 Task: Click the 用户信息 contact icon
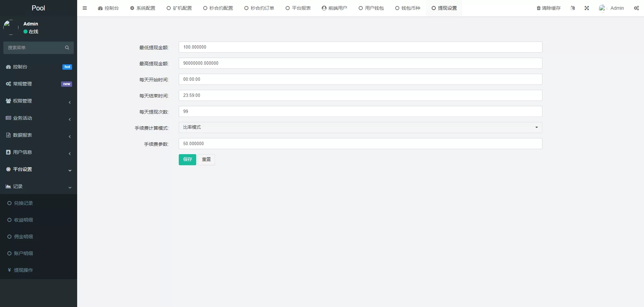pyautogui.click(x=8, y=152)
